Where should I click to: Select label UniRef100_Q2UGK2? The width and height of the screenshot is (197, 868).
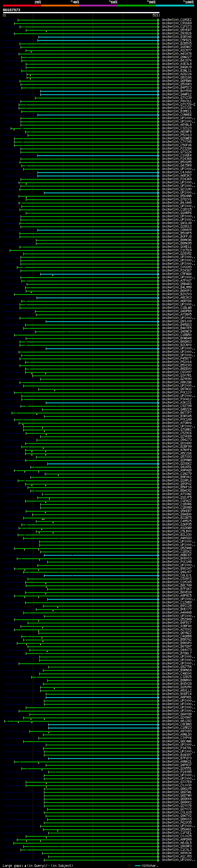[x=177, y=464]
